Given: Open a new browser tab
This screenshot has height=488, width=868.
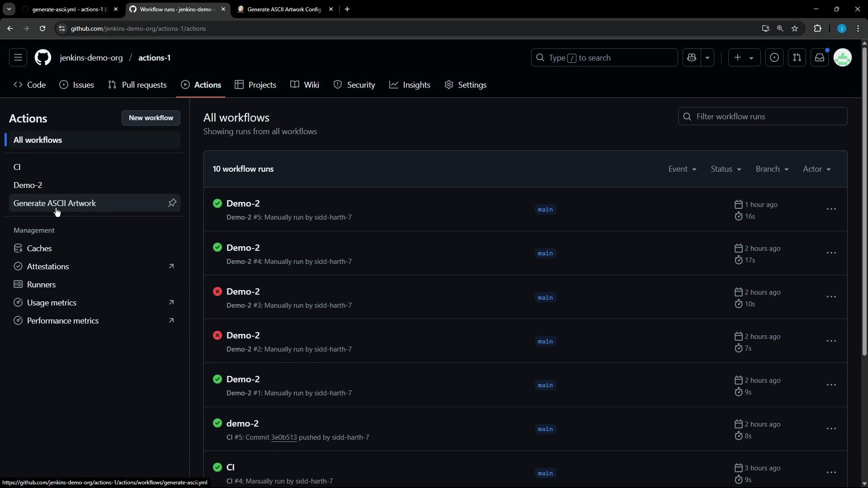Looking at the screenshot, I should (347, 9).
